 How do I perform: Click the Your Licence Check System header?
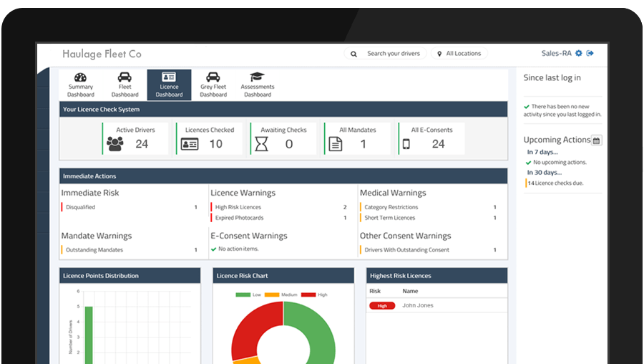(283, 110)
